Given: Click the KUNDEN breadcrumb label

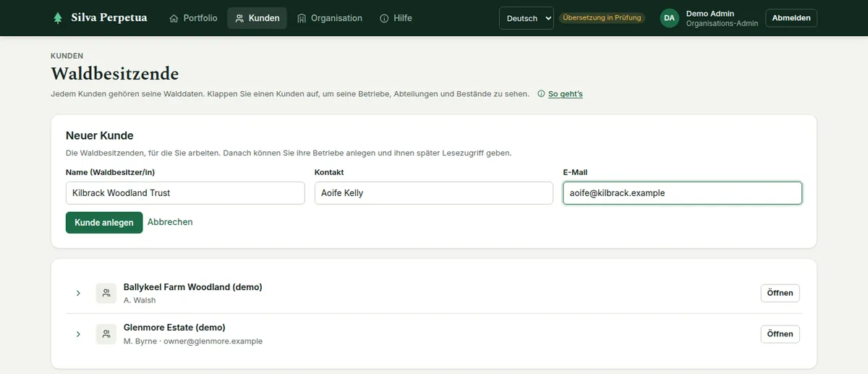Looking at the screenshot, I should coord(67,56).
